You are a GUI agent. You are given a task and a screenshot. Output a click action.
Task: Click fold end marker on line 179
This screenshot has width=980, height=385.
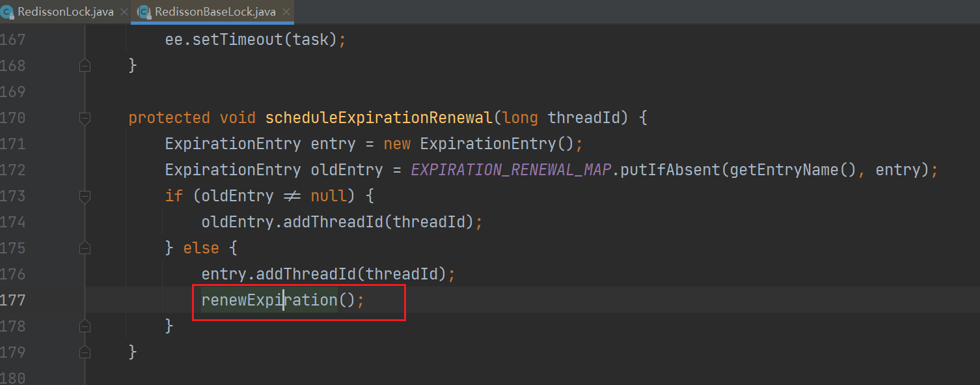[85, 352]
